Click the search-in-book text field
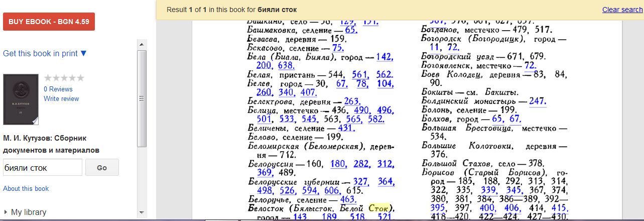The image size is (644, 221). [x=43, y=168]
